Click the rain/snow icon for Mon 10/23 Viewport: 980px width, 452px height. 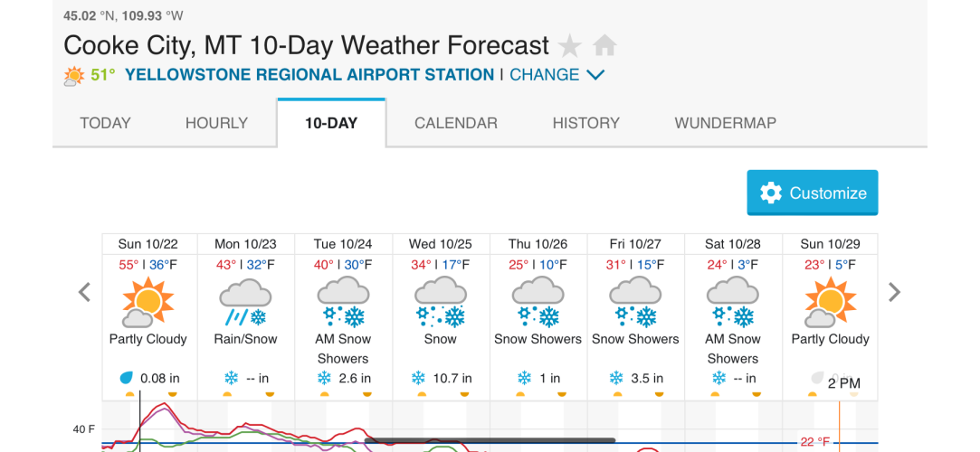click(245, 303)
